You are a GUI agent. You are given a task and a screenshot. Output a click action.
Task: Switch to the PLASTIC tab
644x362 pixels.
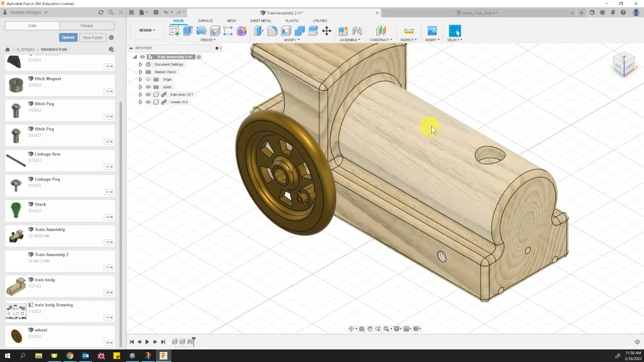pyautogui.click(x=292, y=21)
